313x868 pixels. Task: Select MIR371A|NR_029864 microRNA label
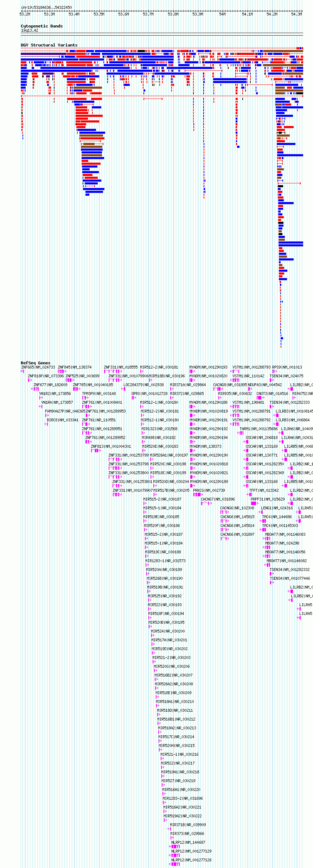[x=188, y=385]
